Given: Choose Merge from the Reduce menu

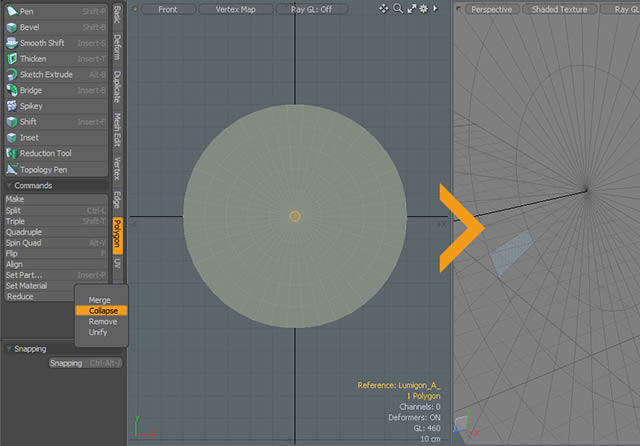Looking at the screenshot, I should click(101, 300).
